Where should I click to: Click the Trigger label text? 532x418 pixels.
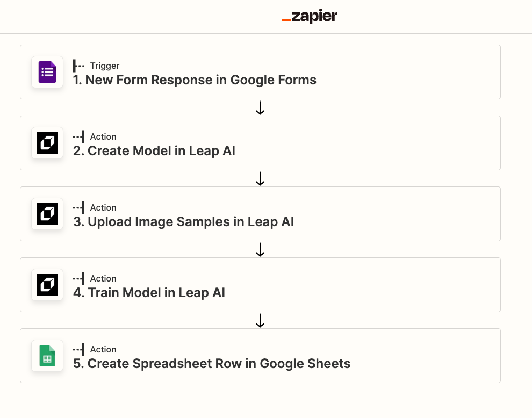coord(104,66)
